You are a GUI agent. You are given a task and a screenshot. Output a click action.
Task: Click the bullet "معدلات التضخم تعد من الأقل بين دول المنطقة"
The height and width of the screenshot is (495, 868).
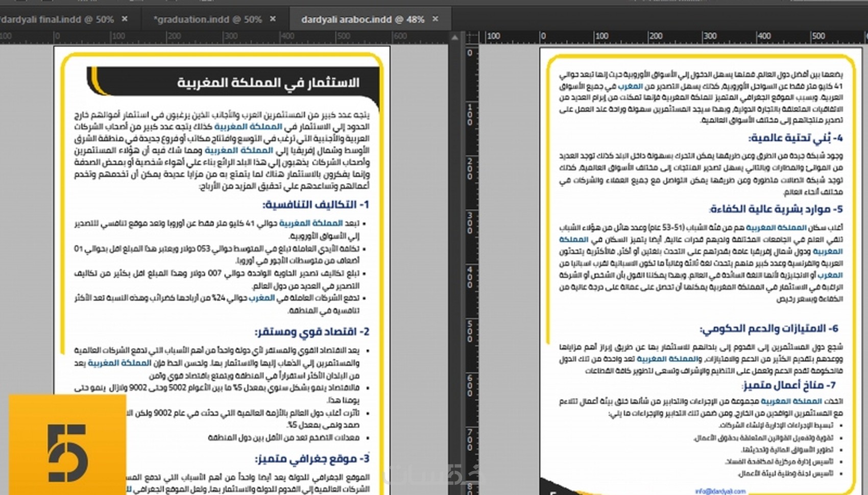tap(284, 438)
